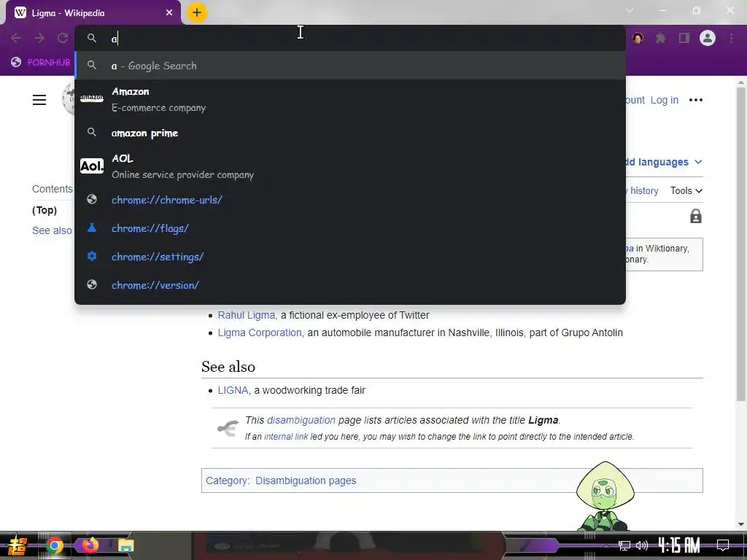Go back with the back arrow
The width and height of the screenshot is (747, 560).
[x=16, y=38]
